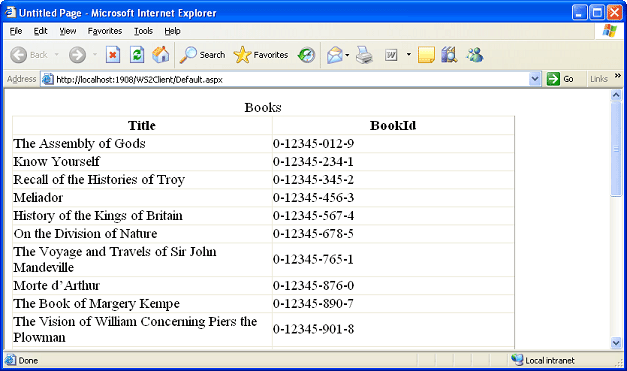Select 'Vision of William Concerning Piers' cell

click(142, 329)
